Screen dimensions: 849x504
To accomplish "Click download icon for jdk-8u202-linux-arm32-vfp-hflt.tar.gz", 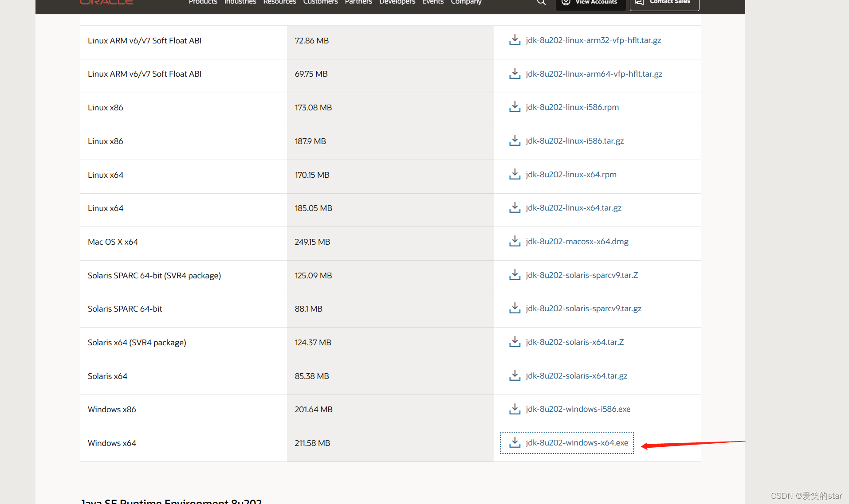I will [515, 40].
